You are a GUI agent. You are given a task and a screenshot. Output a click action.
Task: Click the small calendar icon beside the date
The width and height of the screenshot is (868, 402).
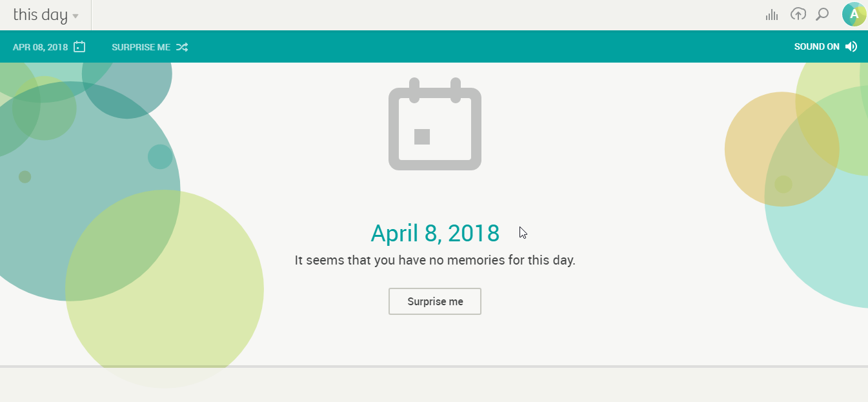(x=79, y=46)
